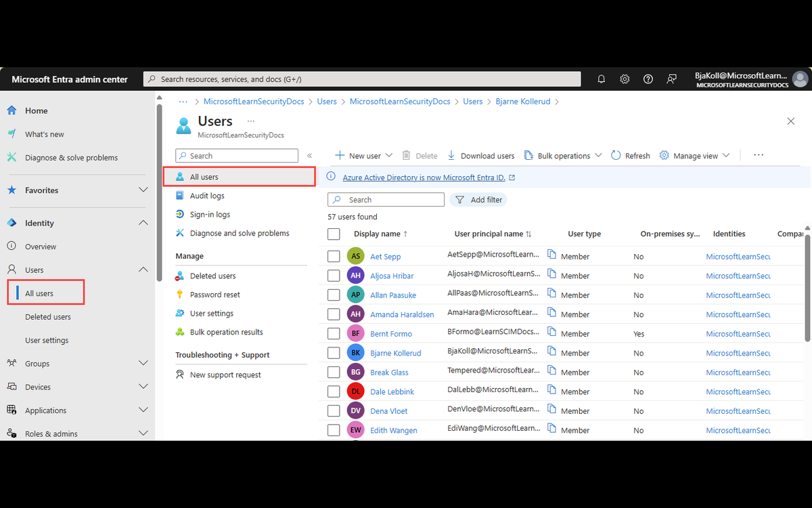Open the settings gear icon
The height and width of the screenshot is (508, 812).
click(x=625, y=79)
